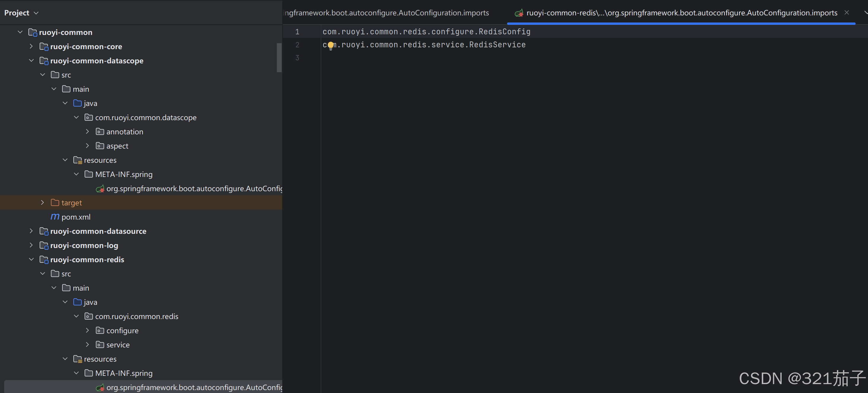This screenshot has height=393, width=868.
Task: Select the service package in redis module
Action: click(118, 345)
